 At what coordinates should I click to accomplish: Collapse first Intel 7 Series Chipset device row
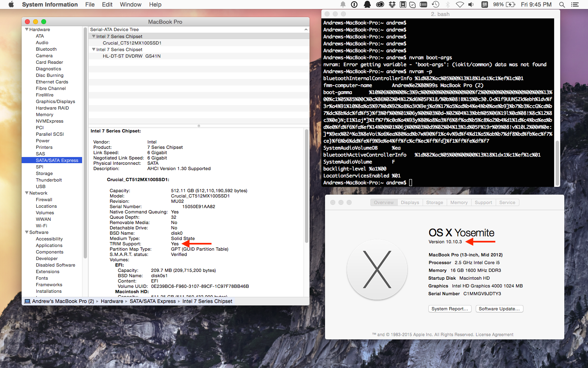[x=94, y=36]
